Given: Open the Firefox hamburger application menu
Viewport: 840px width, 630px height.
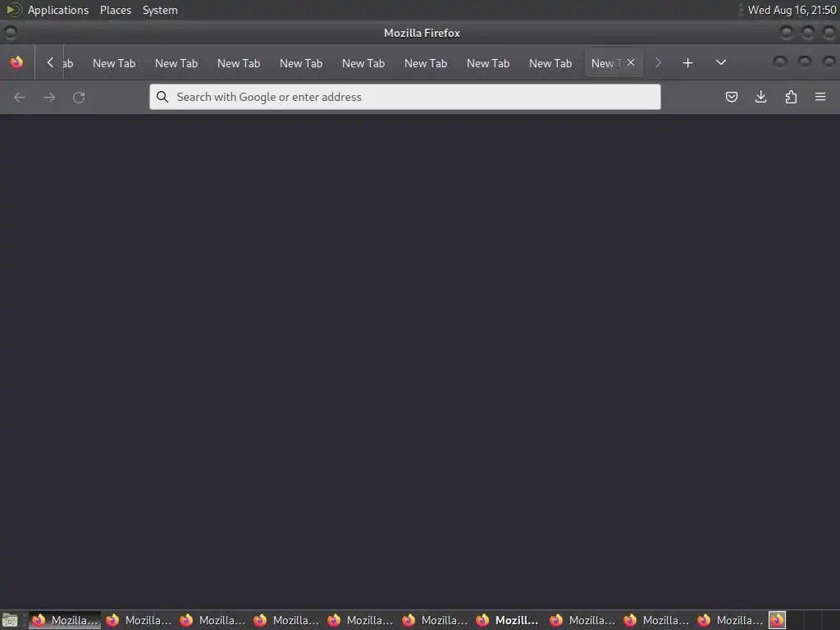Looking at the screenshot, I should point(820,97).
